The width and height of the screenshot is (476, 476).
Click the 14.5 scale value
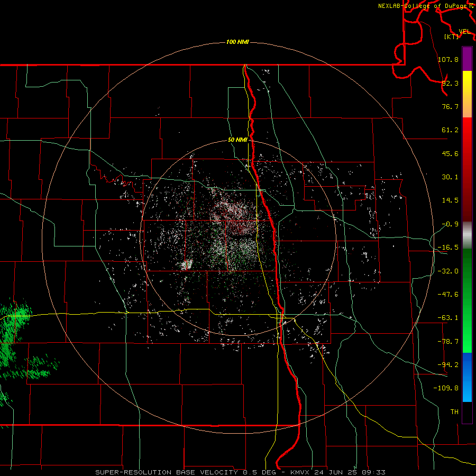[450, 200]
